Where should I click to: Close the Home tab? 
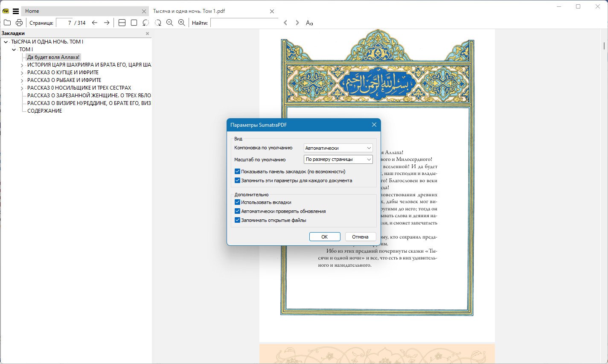144,11
